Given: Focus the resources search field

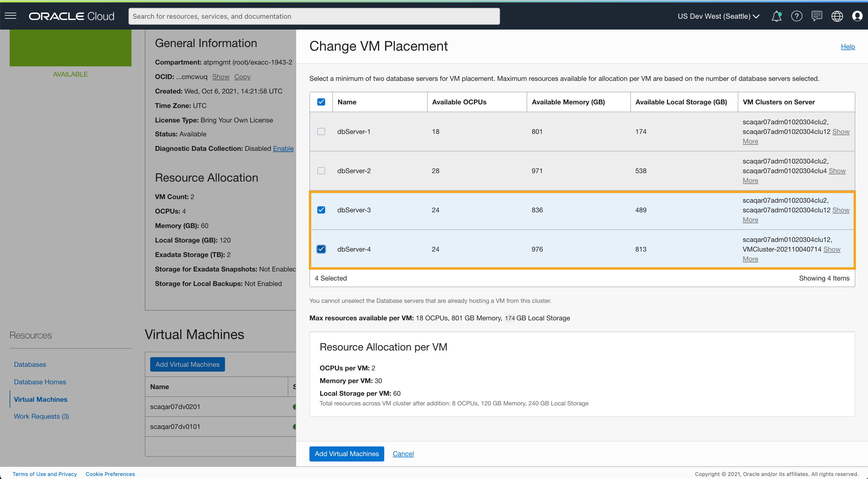Looking at the screenshot, I should 314,16.
